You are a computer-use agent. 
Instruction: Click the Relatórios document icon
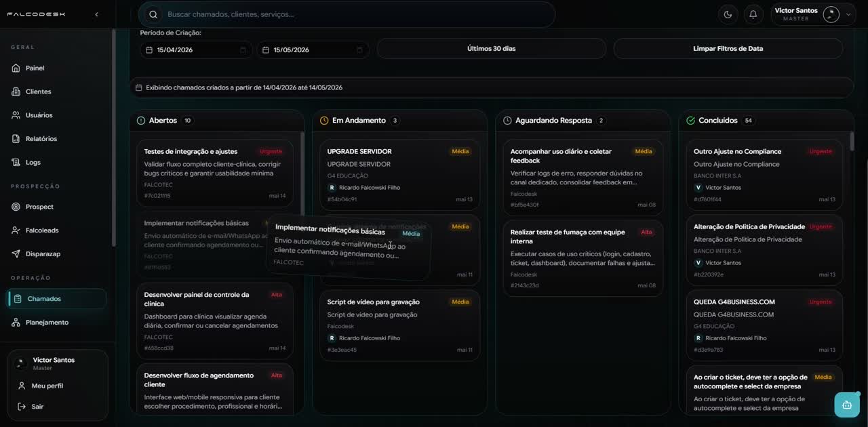16,139
